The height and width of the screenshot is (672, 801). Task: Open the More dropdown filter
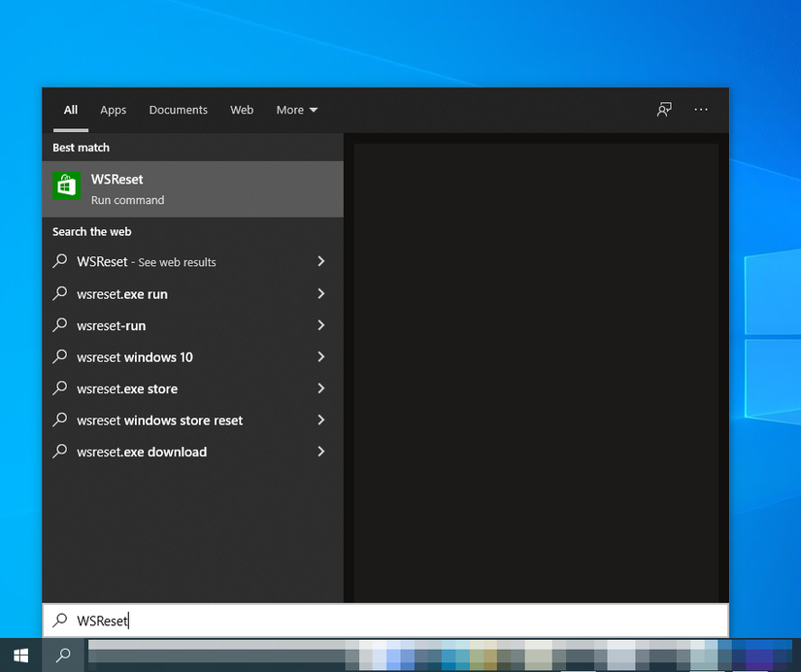[297, 110]
